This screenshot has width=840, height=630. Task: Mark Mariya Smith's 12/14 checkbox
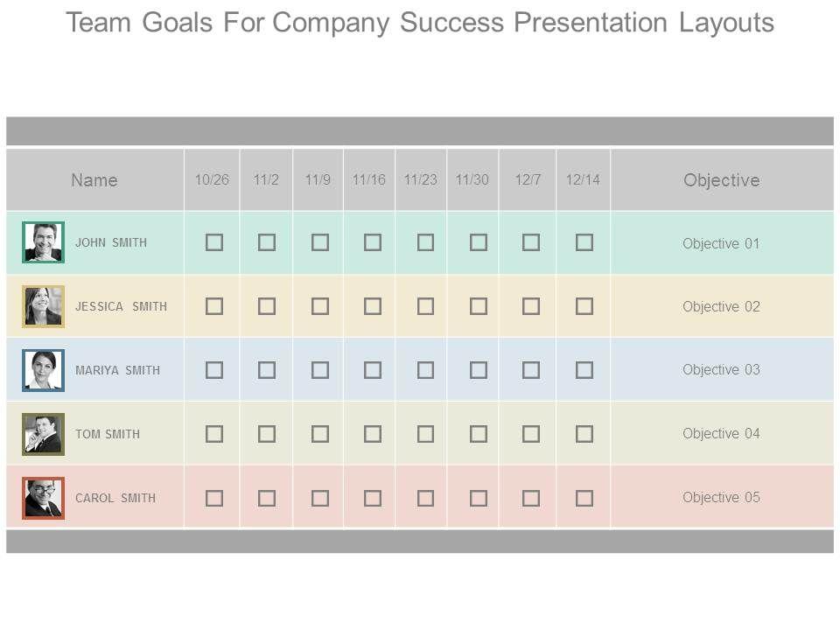pos(584,370)
